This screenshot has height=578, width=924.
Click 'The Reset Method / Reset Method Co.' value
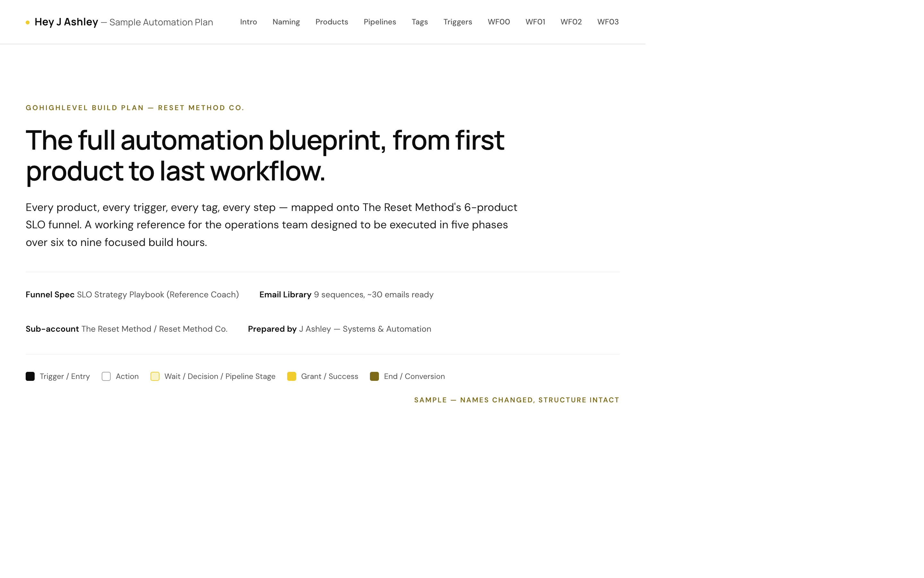point(154,329)
